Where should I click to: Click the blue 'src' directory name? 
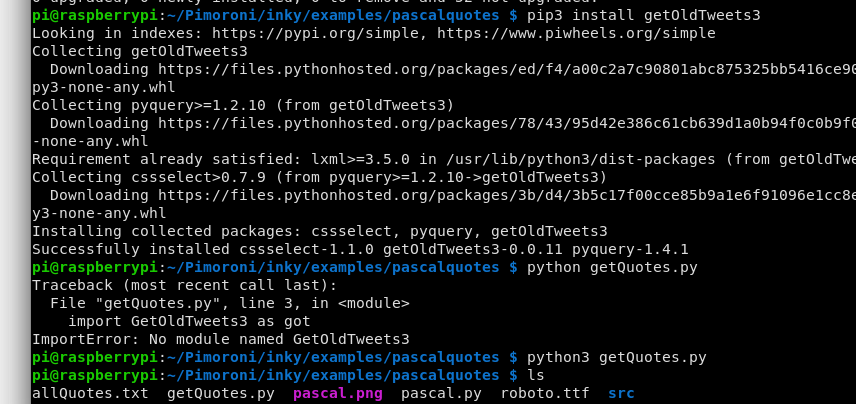point(621,394)
